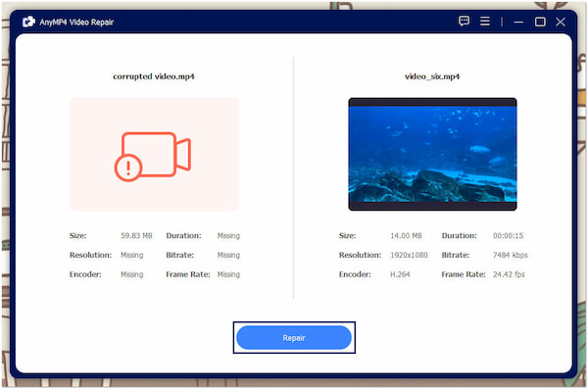
Task: Click the AnyMP4 Video Repair title text
Action: pyautogui.click(x=76, y=23)
